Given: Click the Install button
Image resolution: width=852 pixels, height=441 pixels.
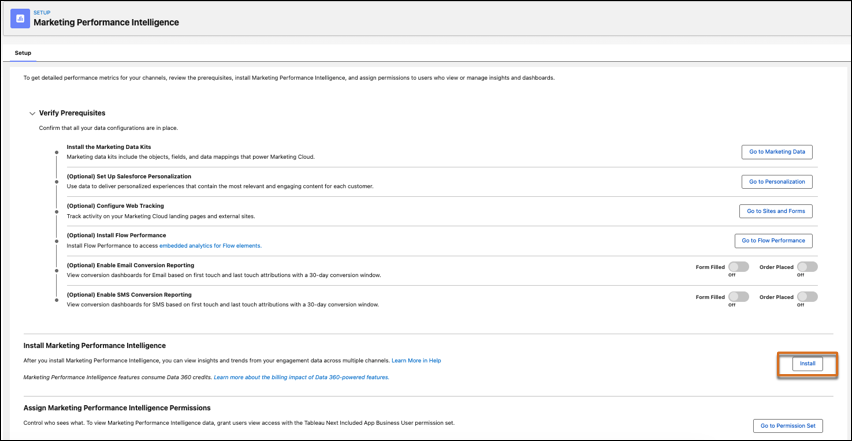Looking at the screenshot, I should click(807, 363).
